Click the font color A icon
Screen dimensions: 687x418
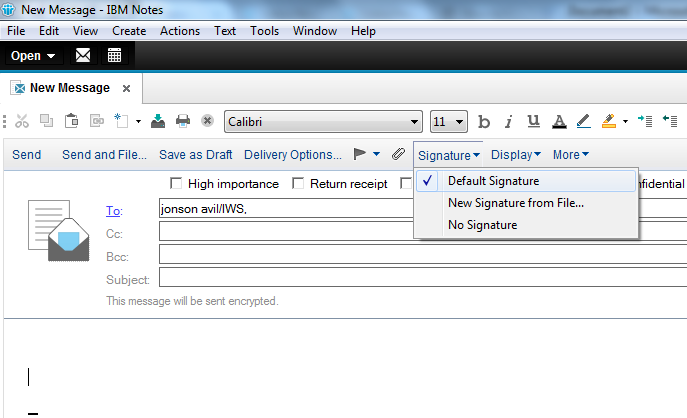click(x=559, y=121)
